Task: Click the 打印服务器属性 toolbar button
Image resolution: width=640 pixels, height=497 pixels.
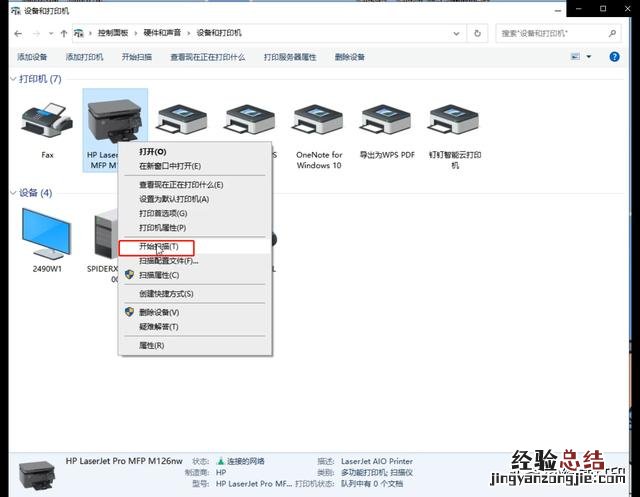Action: [290, 57]
